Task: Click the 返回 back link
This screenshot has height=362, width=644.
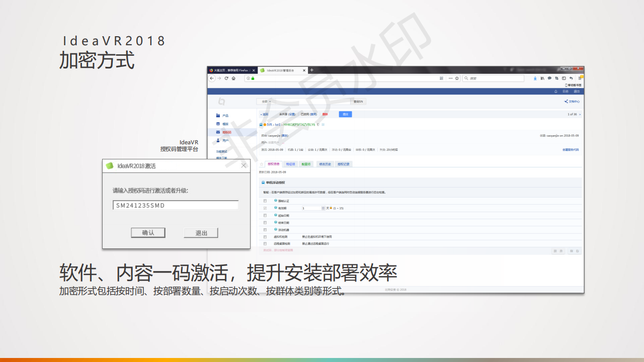Action: pyautogui.click(x=265, y=115)
